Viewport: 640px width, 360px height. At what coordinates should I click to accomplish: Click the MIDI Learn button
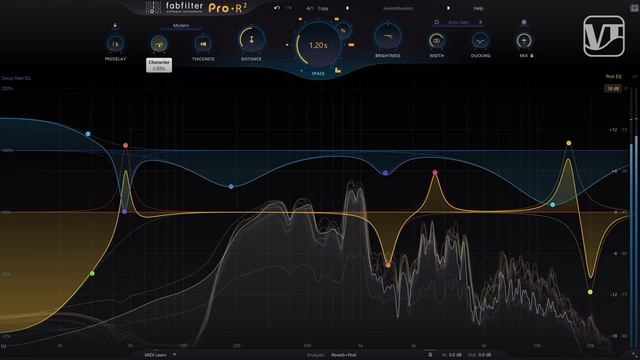(x=156, y=355)
